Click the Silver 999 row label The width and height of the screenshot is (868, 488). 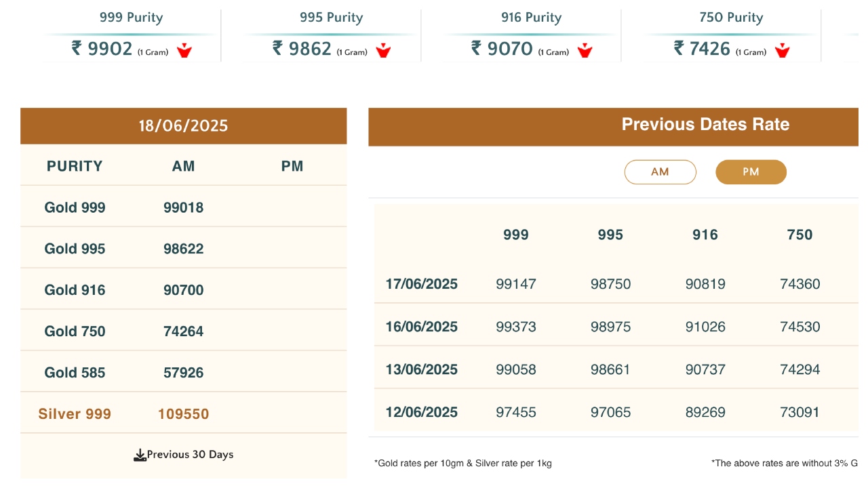75,414
